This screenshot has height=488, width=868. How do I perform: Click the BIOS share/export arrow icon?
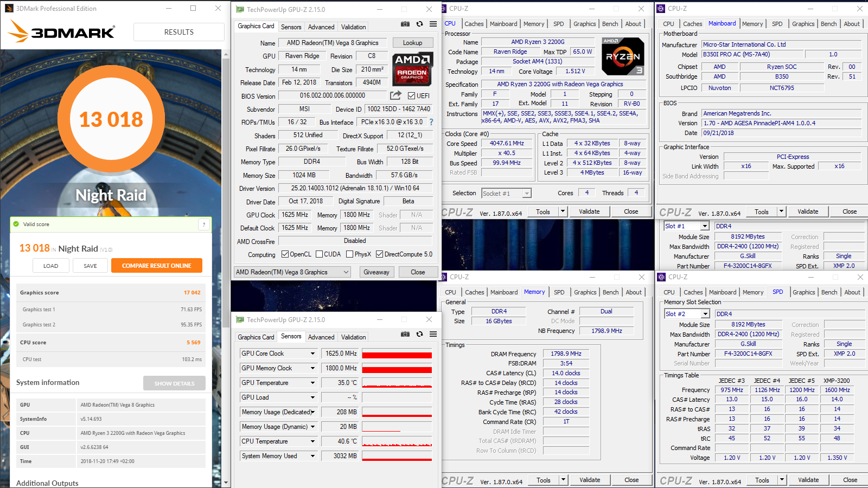coord(396,95)
